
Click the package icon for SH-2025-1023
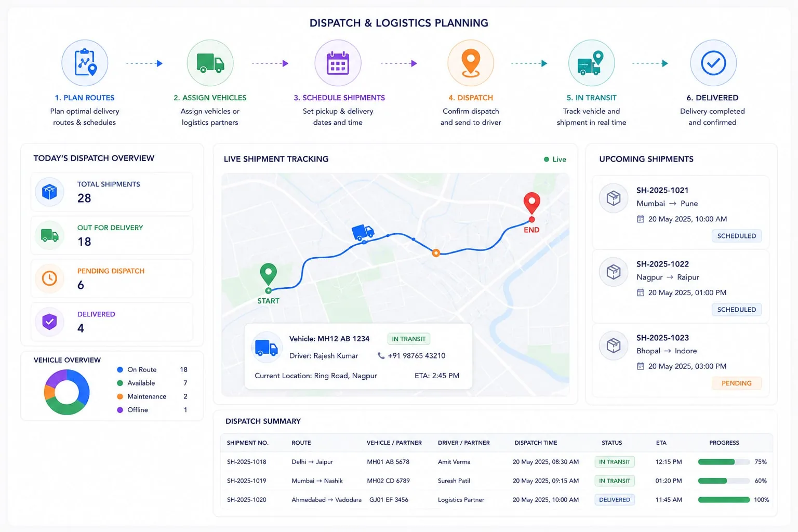click(614, 345)
